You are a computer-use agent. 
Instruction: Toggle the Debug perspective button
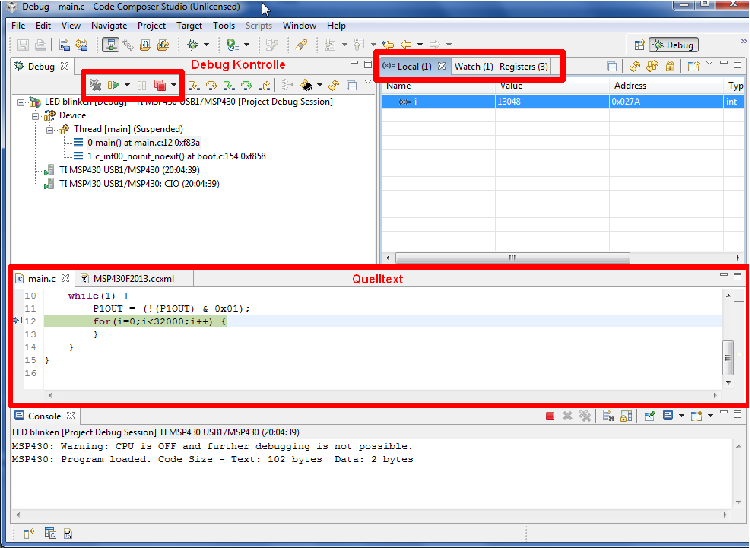(x=673, y=45)
